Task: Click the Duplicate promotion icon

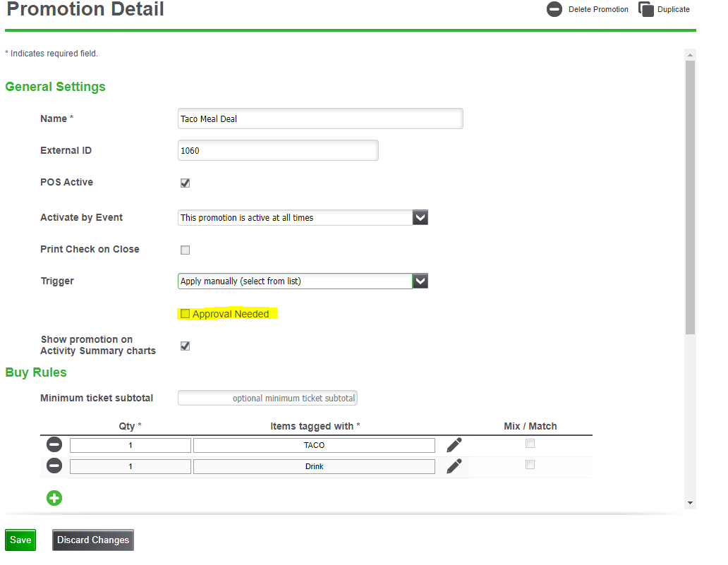Action: (x=645, y=10)
